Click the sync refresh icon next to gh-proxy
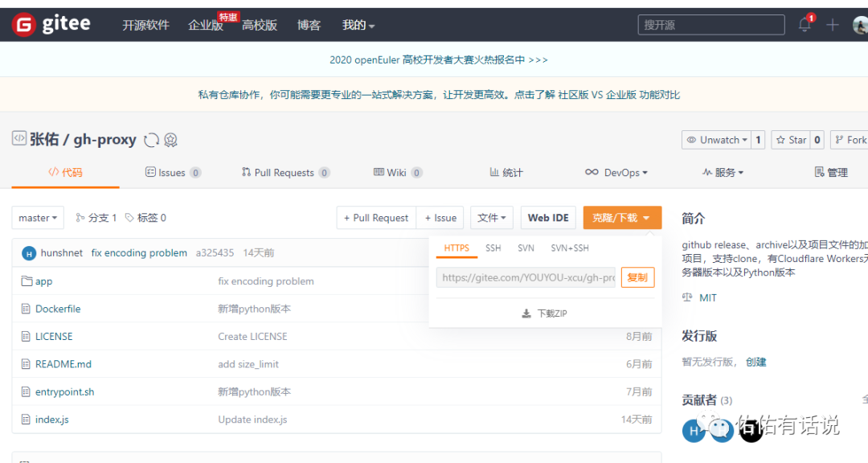This screenshot has width=868, height=463. (x=151, y=140)
